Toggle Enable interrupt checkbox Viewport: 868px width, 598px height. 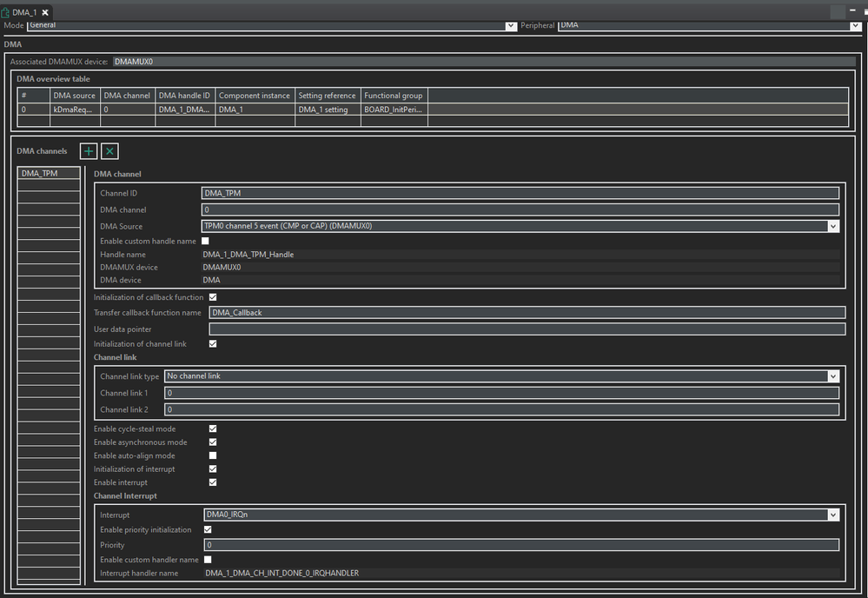[x=213, y=482]
